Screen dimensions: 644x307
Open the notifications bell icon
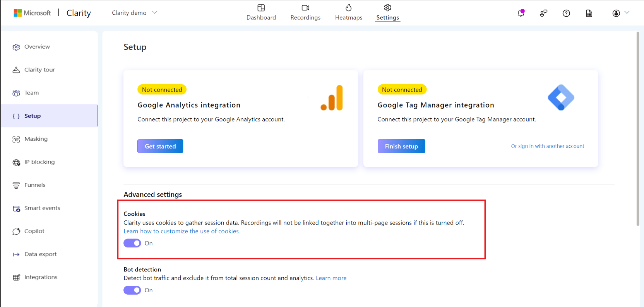pyautogui.click(x=521, y=13)
